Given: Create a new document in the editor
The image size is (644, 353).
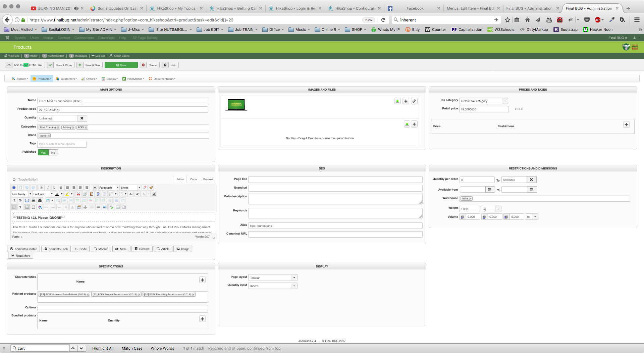Looking at the screenshot, I should click(x=20, y=188).
